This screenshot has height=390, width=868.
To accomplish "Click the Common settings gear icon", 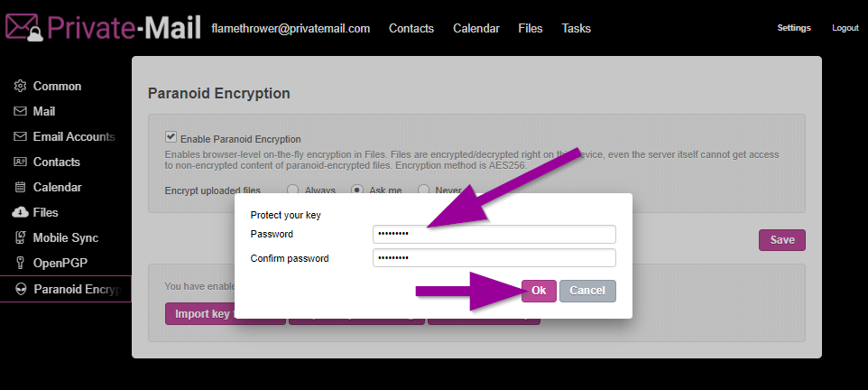I will (x=20, y=87).
